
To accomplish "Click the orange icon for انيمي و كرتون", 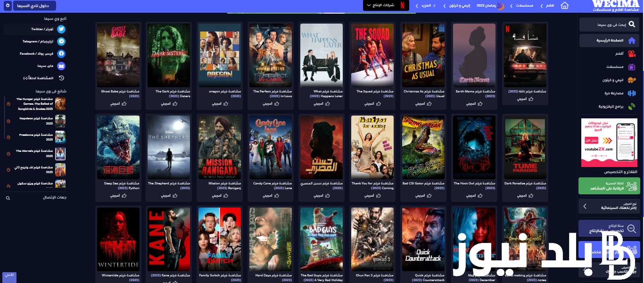I will point(632,80).
